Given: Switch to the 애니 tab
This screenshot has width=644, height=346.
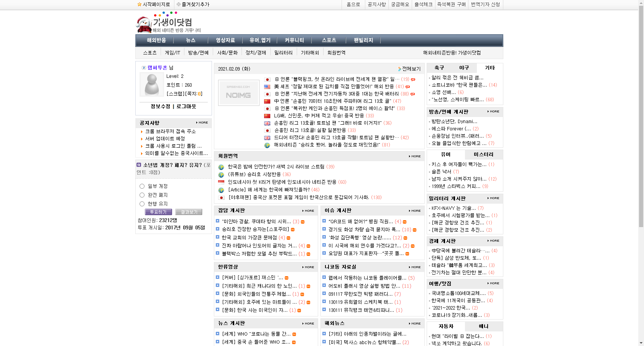Looking at the screenshot, I should (484, 326).
